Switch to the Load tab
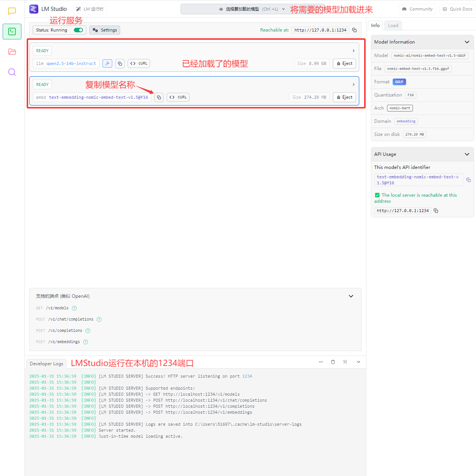This screenshot has width=476, height=476. tap(393, 26)
